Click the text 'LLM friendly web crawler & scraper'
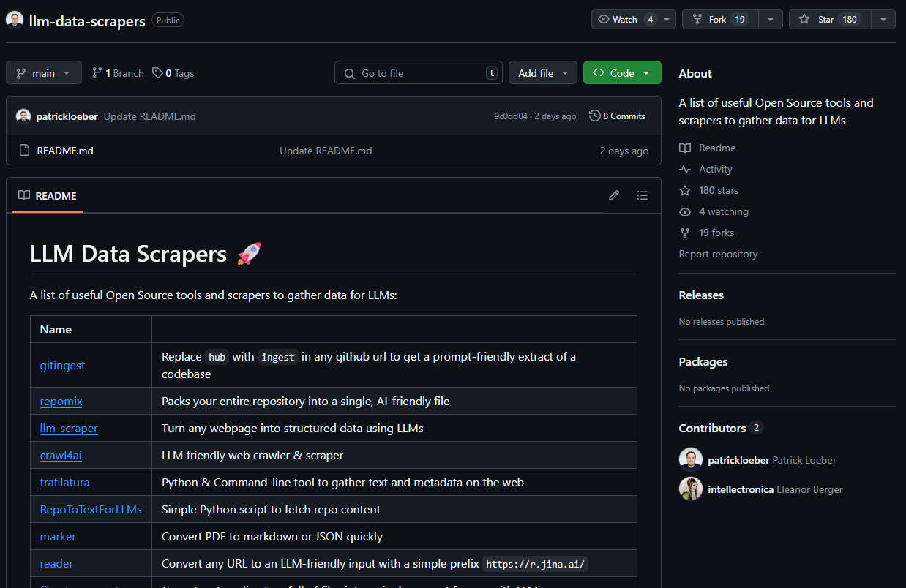 pyautogui.click(x=252, y=455)
